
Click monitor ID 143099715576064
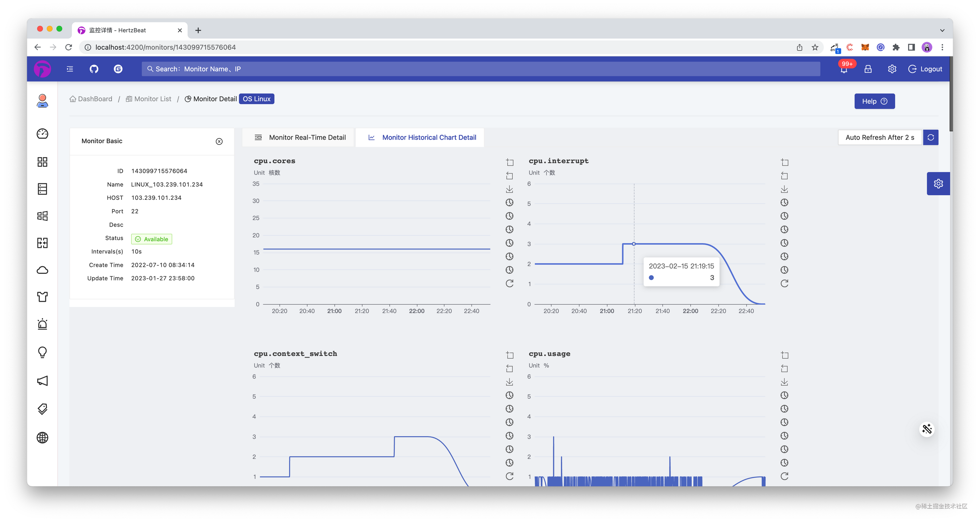(x=159, y=171)
